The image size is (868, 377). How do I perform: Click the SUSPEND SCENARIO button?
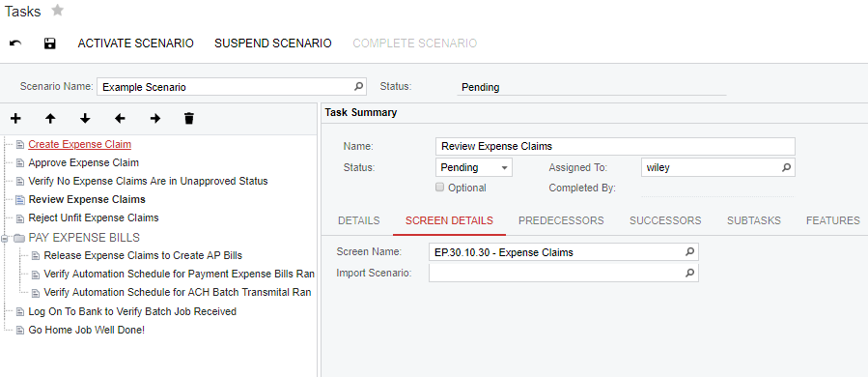[x=273, y=43]
